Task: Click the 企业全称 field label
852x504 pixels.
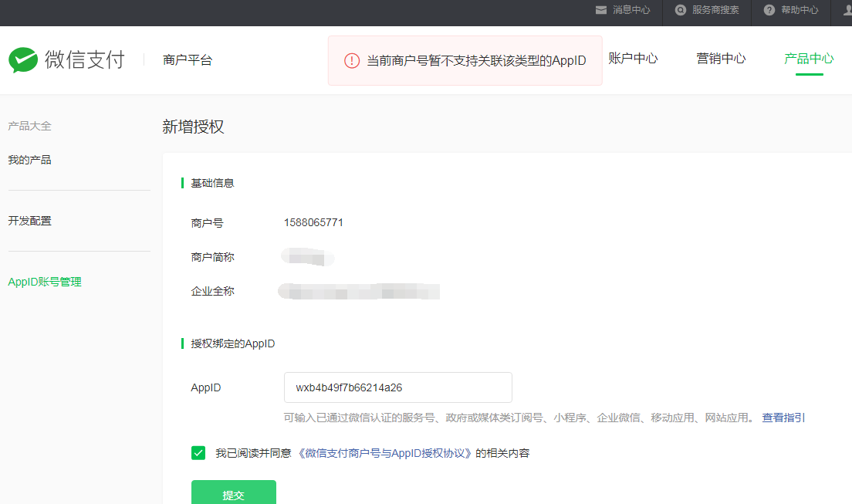Action: click(x=212, y=292)
